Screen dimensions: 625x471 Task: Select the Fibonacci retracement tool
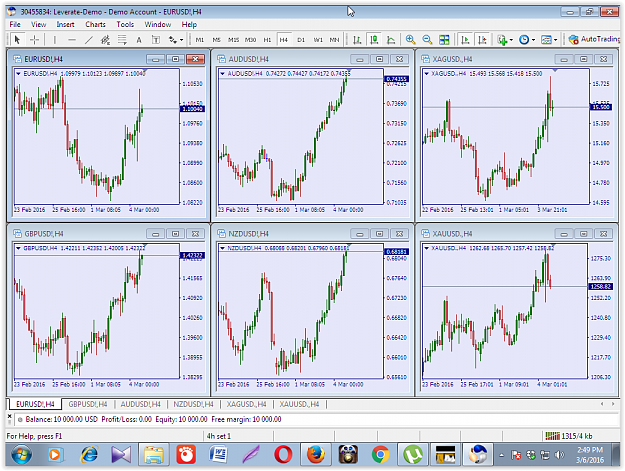pyautogui.click(x=122, y=39)
